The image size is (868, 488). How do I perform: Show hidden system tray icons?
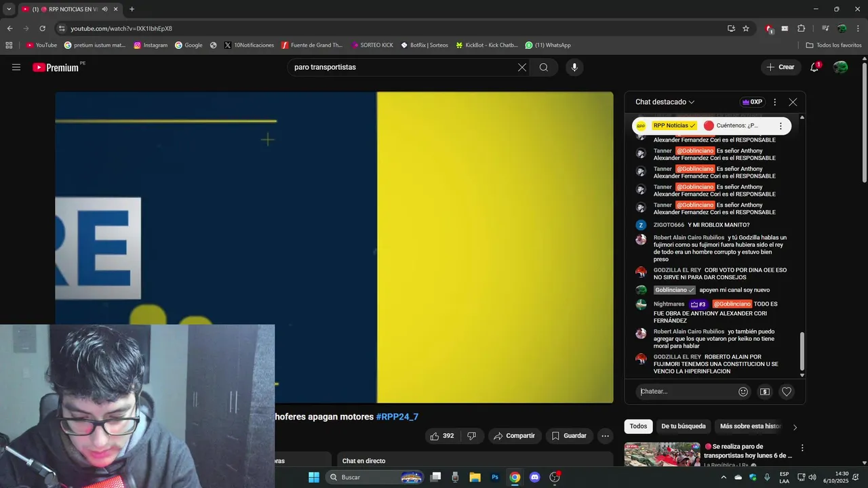724,477
